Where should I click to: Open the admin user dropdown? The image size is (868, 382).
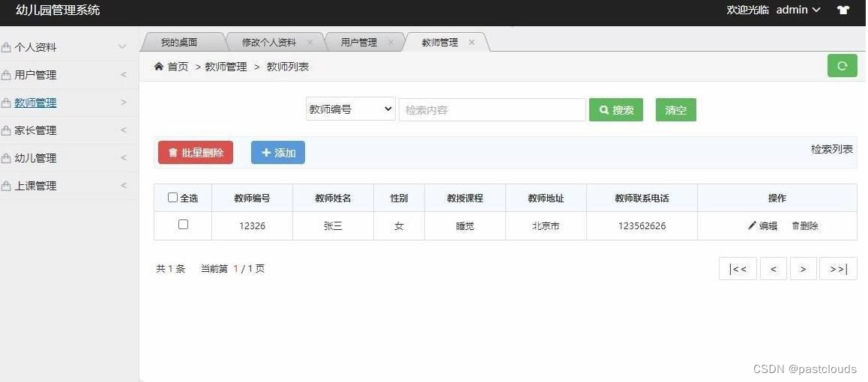click(x=798, y=10)
